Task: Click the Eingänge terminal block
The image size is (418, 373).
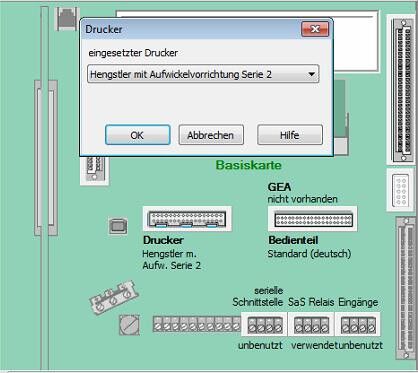Action: (358, 324)
